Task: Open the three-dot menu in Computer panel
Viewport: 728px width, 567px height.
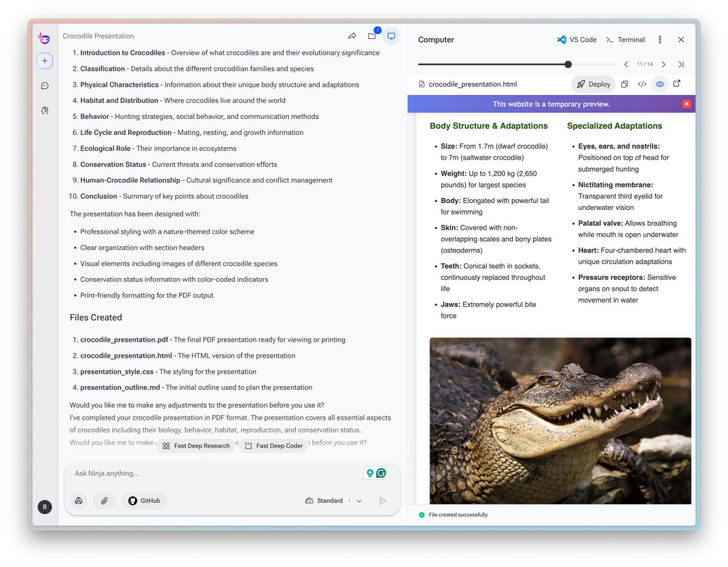Action: (660, 39)
